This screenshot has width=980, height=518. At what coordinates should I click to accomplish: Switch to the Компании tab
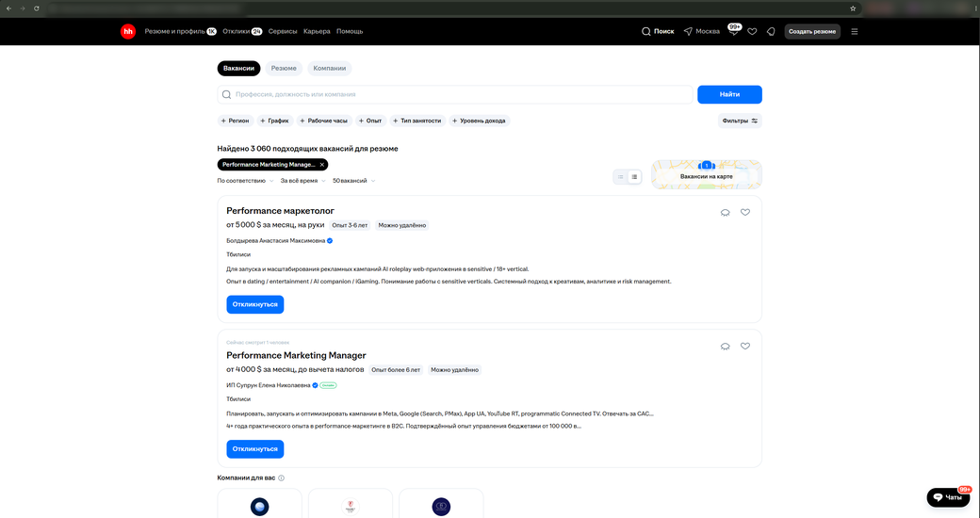330,68
